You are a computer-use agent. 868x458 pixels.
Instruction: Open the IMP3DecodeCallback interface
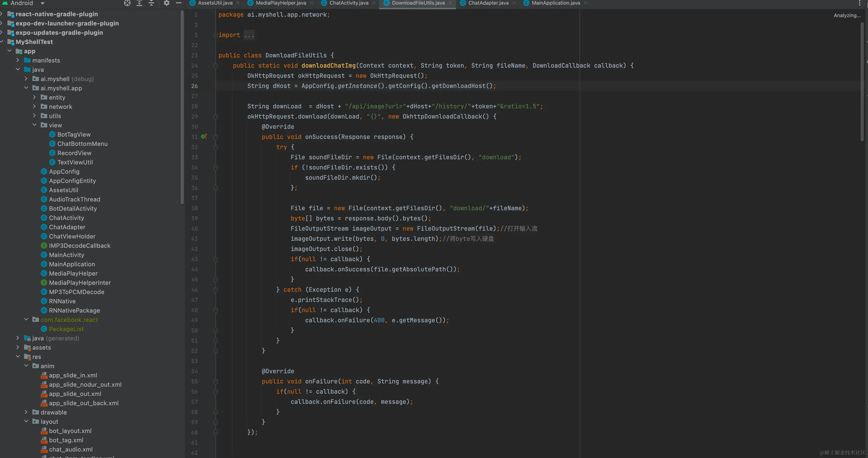(80, 246)
